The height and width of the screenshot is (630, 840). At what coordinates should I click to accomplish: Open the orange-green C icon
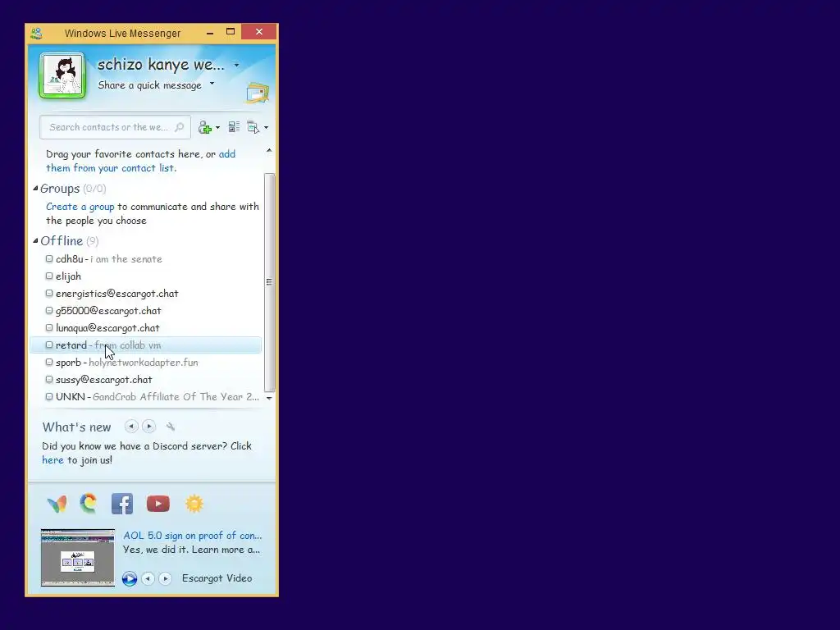click(x=89, y=504)
